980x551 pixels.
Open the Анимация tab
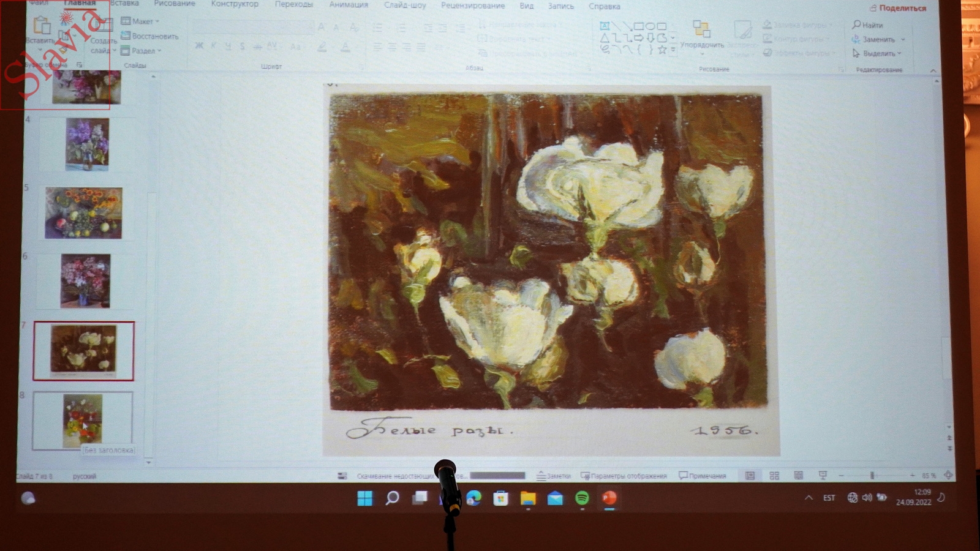(x=349, y=5)
